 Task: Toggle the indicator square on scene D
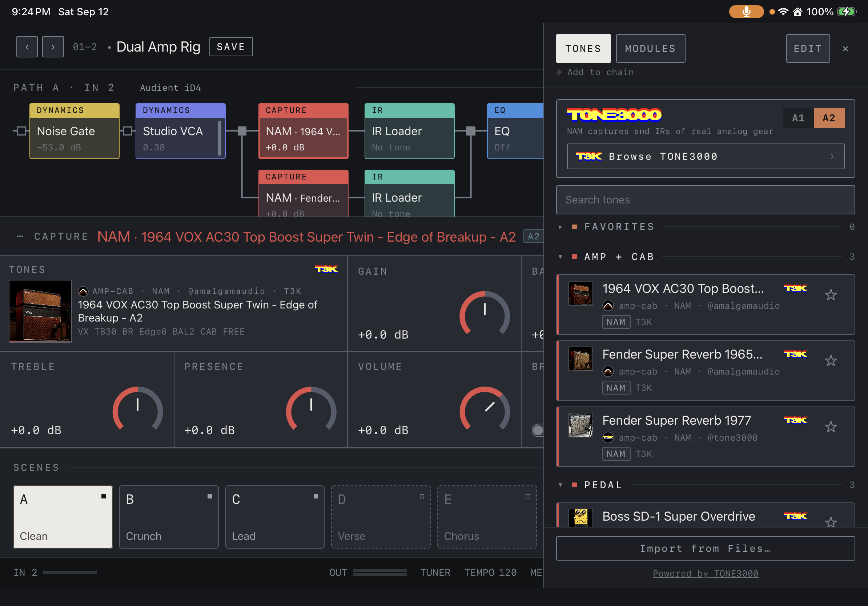pyautogui.click(x=422, y=496)
